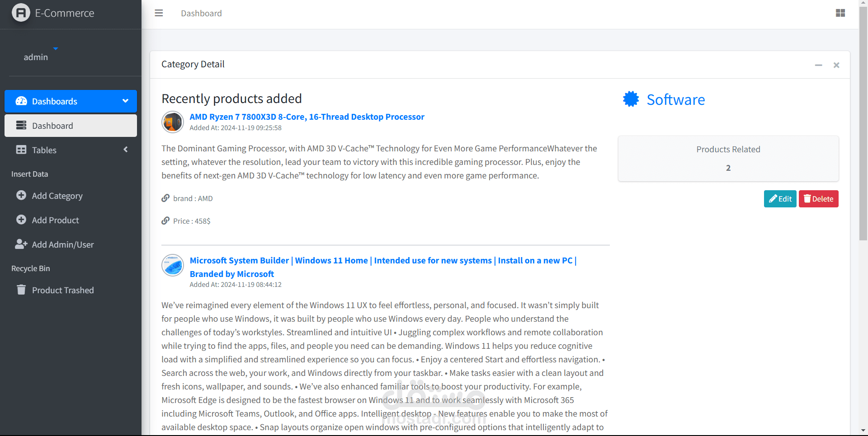868x436 pixels.
Task: Click the E-Commerce brand logo icon
Action: point(21,13)
